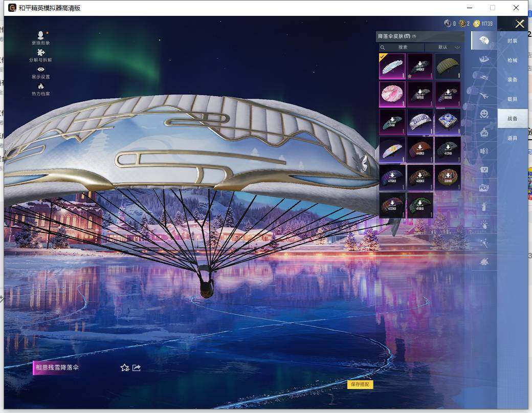Download the starred dark parachute in first row
The width and height of the screenshot is (532, 413).
point(419,66)
